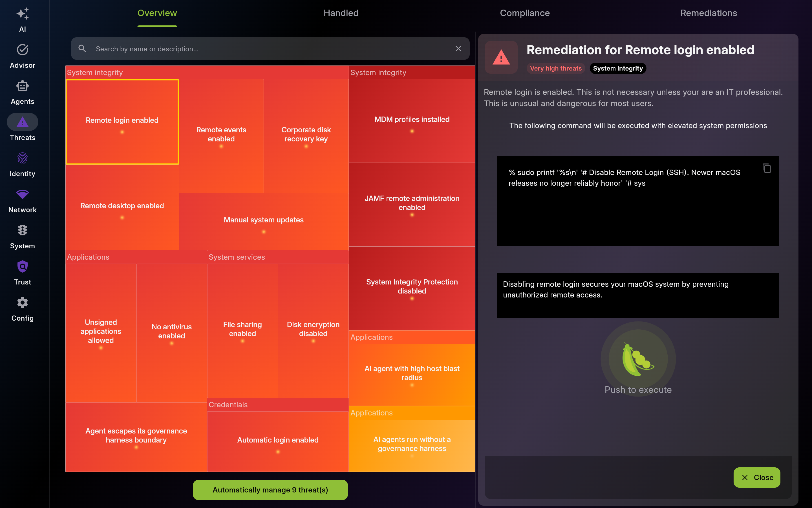Screen dimensions: 812x508
Task: Open the Trust shield icon
Action: pos(23,267)
